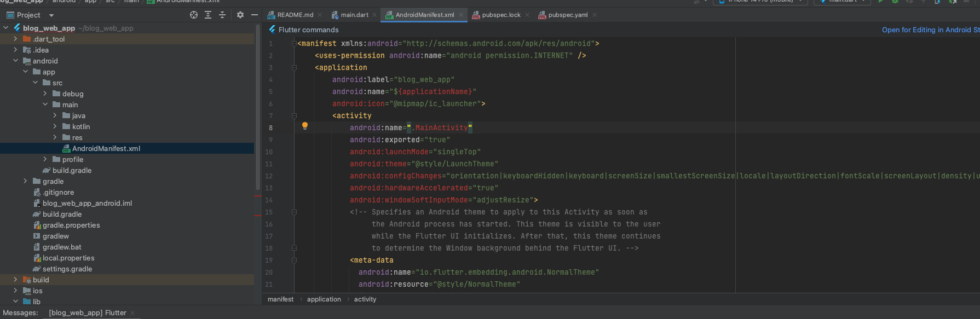Switch to the pubspec.yaml tab

click(x=568, y=15)
